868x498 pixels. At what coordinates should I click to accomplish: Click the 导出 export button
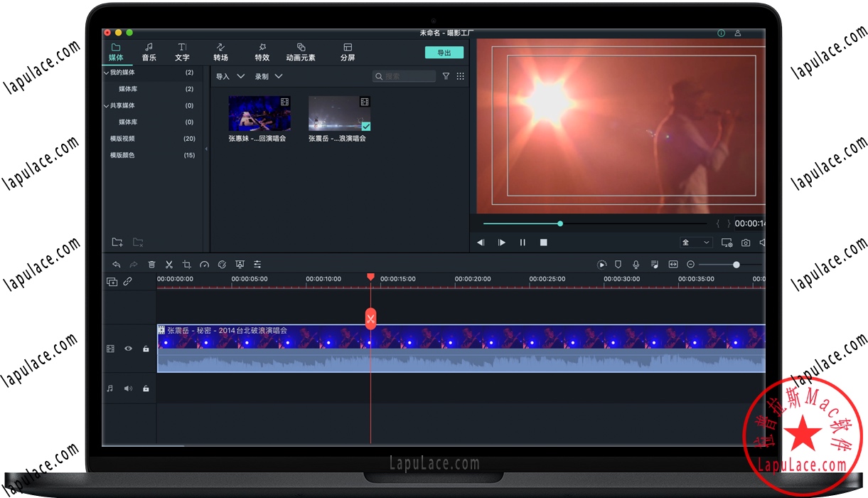(444, 53)
